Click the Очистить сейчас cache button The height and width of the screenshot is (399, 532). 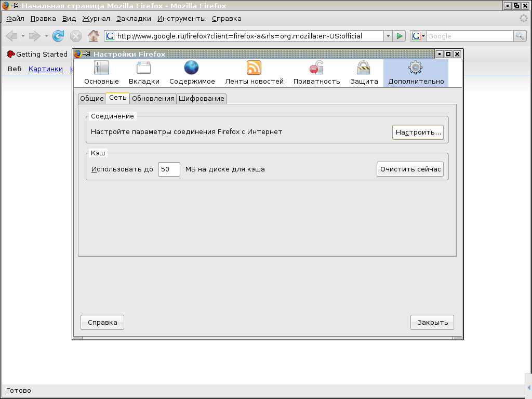click(410, 169)
